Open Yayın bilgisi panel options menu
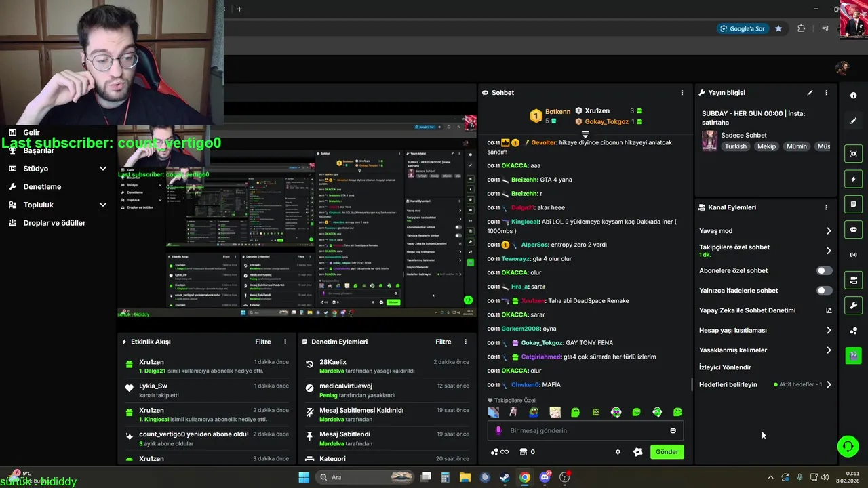This screenshot has width=868, height=488. (x=826, y=93)
